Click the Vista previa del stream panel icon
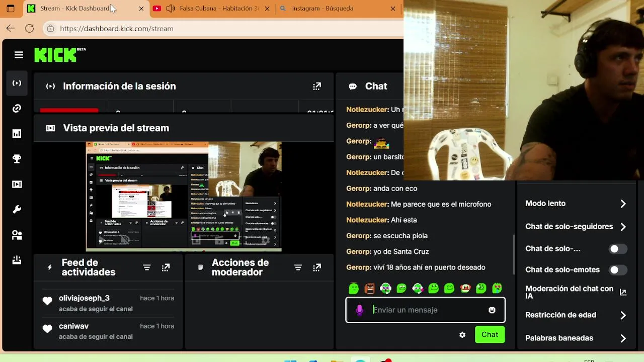Viewport: 644px width, 362px height. 50,128
